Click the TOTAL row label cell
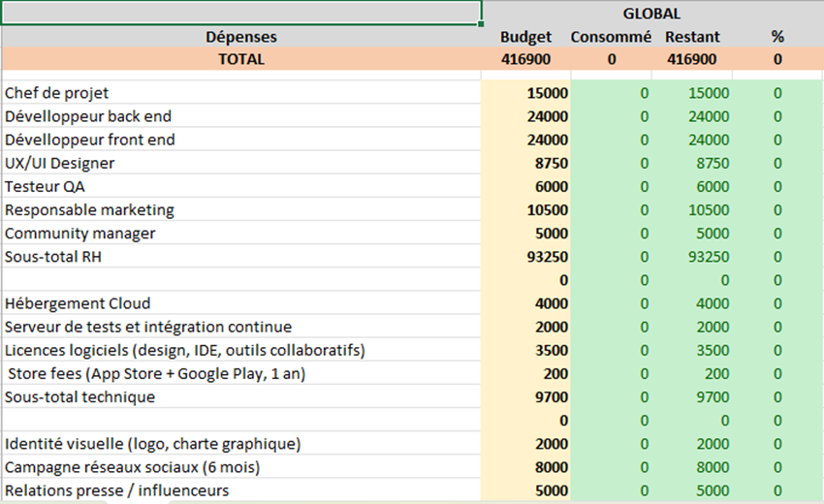 (x=240, y=59)
